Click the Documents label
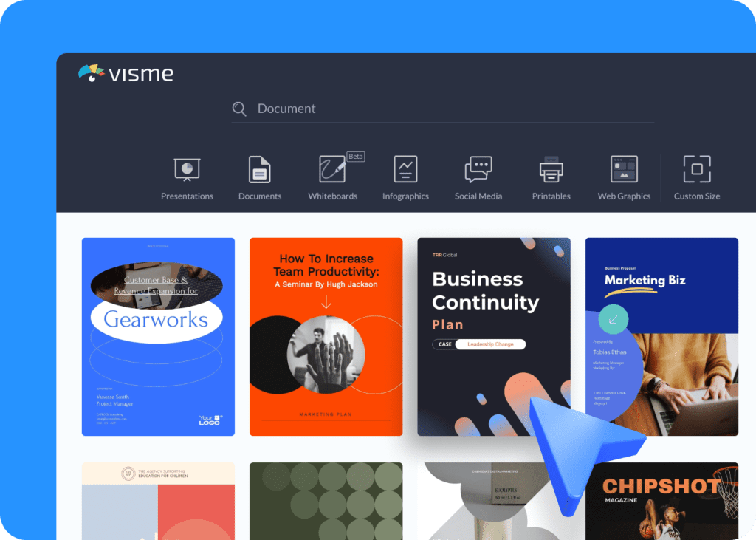This screenshot has width=756, height=540. (260, 196)
